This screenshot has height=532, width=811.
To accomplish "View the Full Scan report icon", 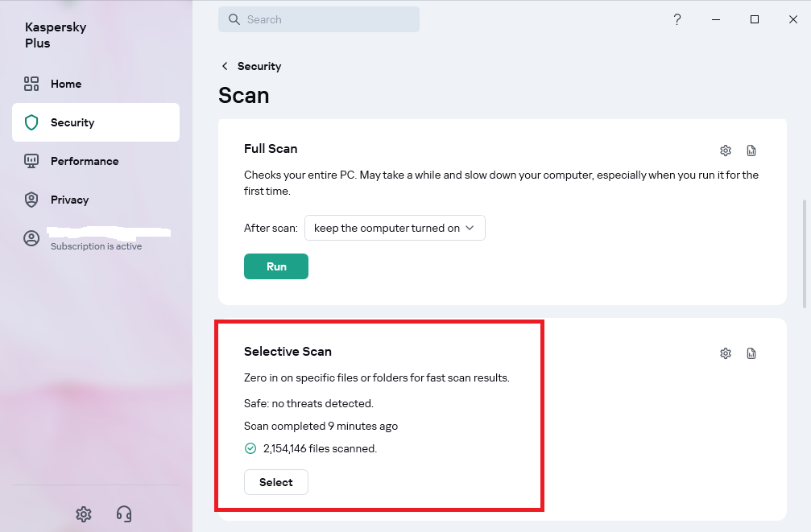I will [751, 151].
